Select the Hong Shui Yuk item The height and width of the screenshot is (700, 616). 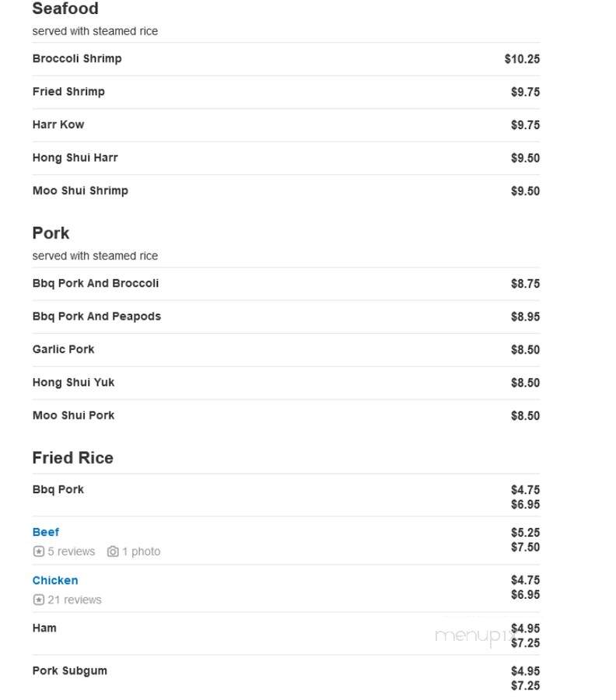[x=286, y=383]
